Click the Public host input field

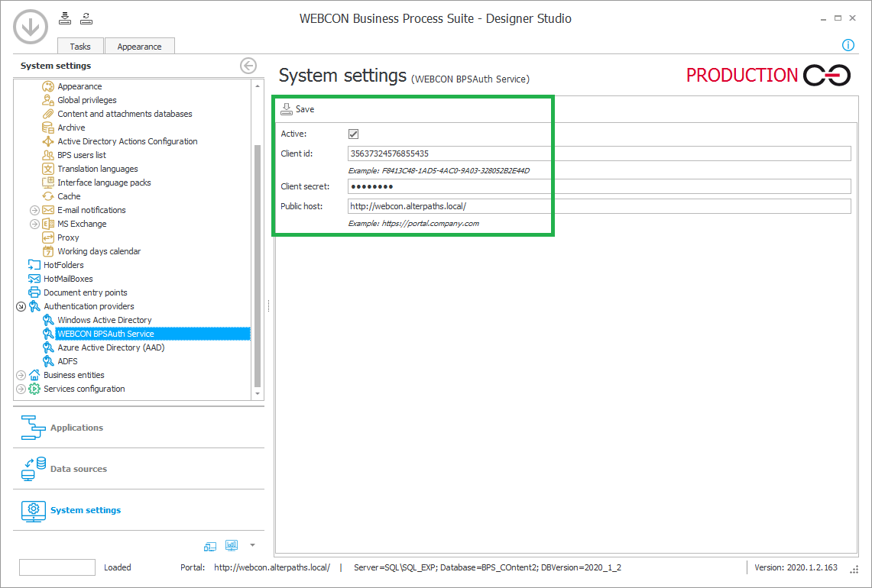point(599,206)
